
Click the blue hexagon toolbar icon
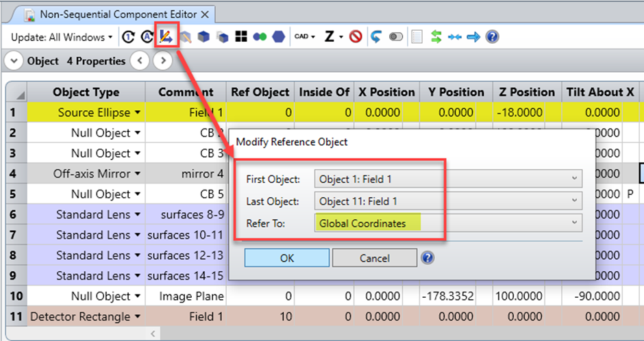pos(278,37)
